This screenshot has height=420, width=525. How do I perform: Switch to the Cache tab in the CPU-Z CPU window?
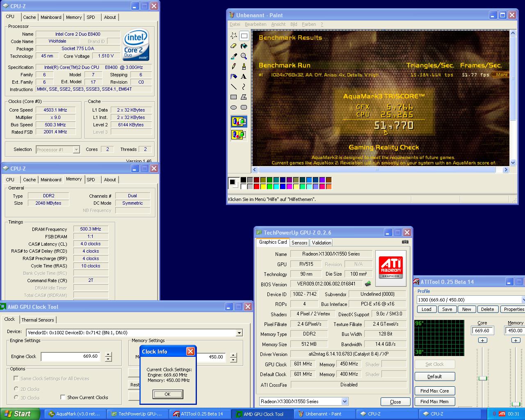(29, 17)
